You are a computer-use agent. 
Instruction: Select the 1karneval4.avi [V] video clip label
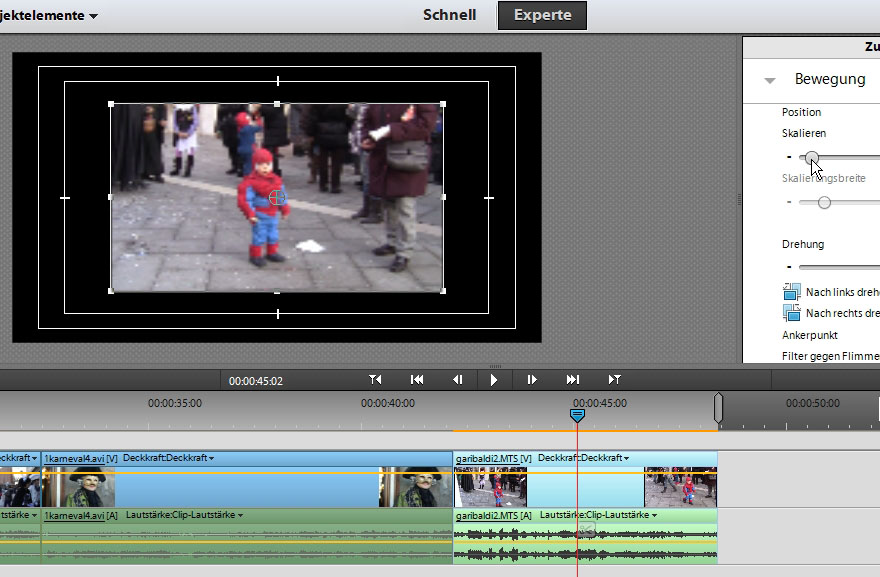point(80,459)
